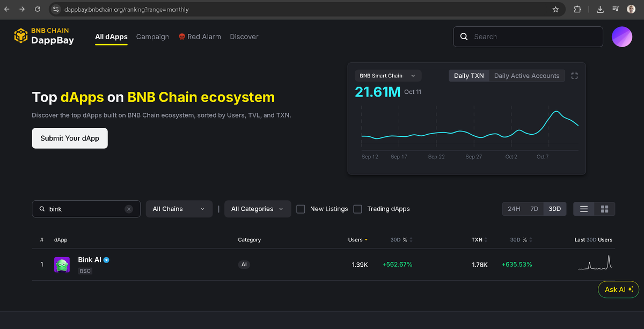Screen dimensions: 644x329
Task: Expand the chart to fullscreen
Action: [x=574, y=76]
